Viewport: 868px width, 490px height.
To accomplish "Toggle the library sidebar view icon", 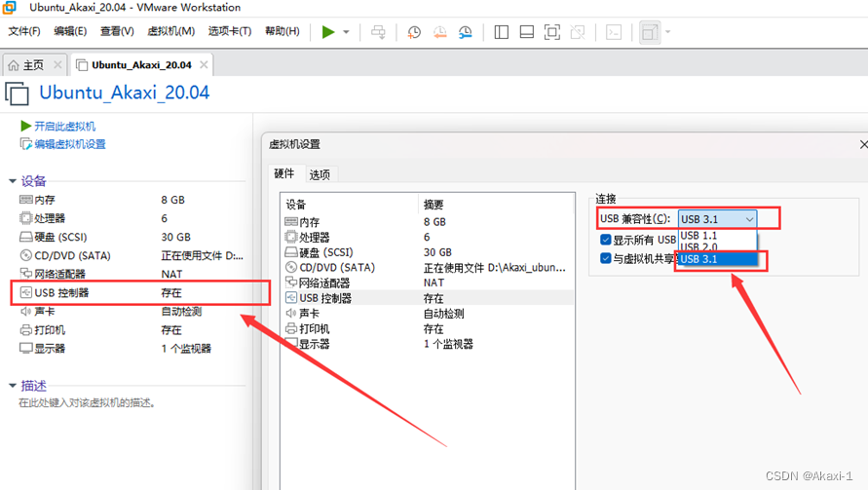I will [501, 32].
